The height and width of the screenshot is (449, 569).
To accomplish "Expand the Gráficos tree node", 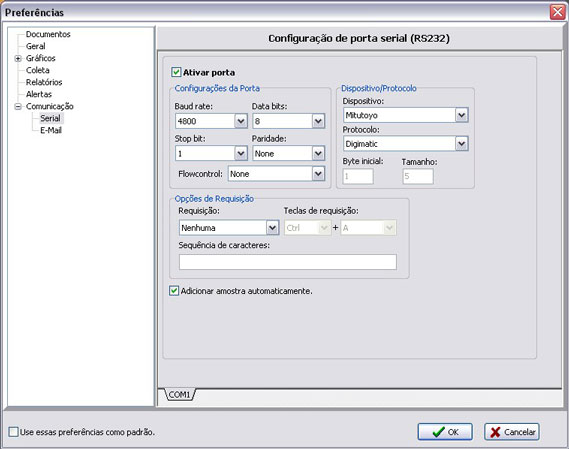I will coord(18,58).
